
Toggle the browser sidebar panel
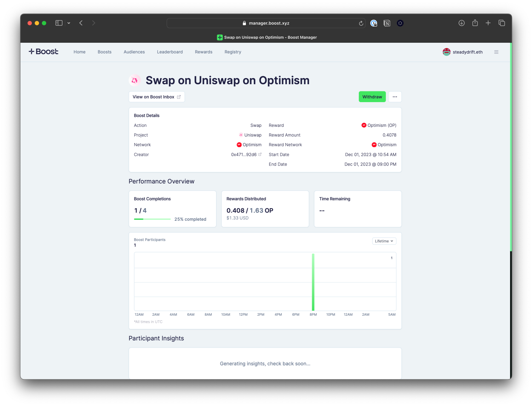59,23
